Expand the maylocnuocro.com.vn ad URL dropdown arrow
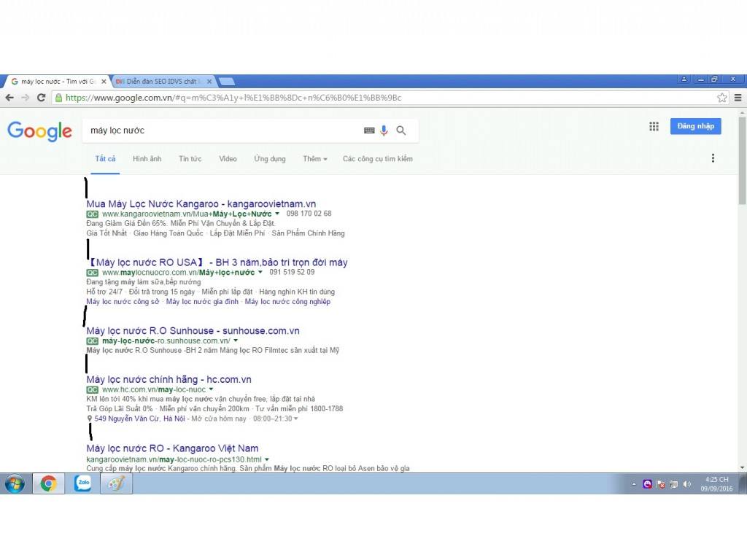Screen dimensions: 747x560 [260, 273]
